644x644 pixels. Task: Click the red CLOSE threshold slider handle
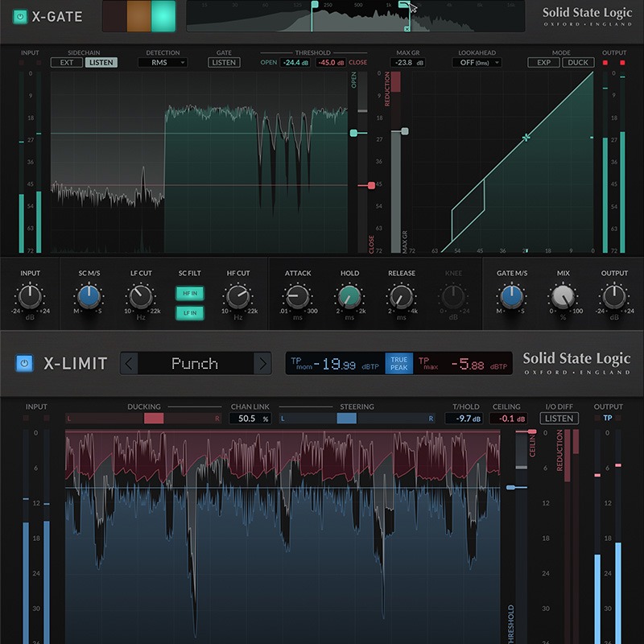pyautogui.click(x=371, y=186)
